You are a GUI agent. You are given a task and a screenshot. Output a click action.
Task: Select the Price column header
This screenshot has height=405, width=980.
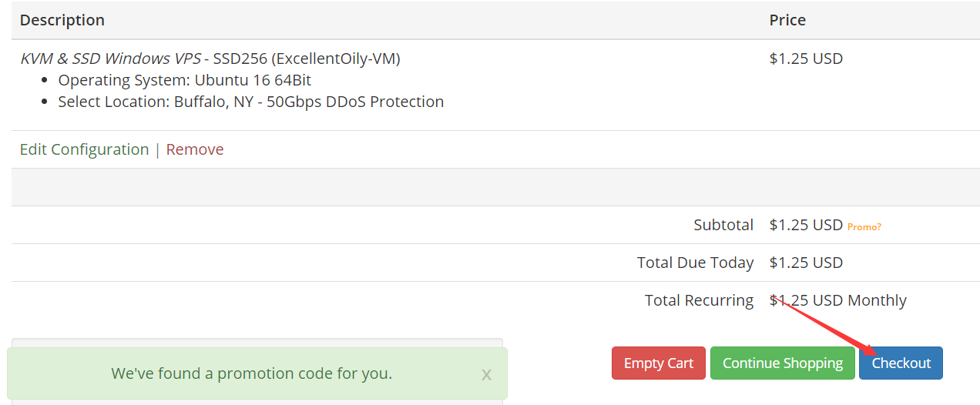tap(787, 20)
